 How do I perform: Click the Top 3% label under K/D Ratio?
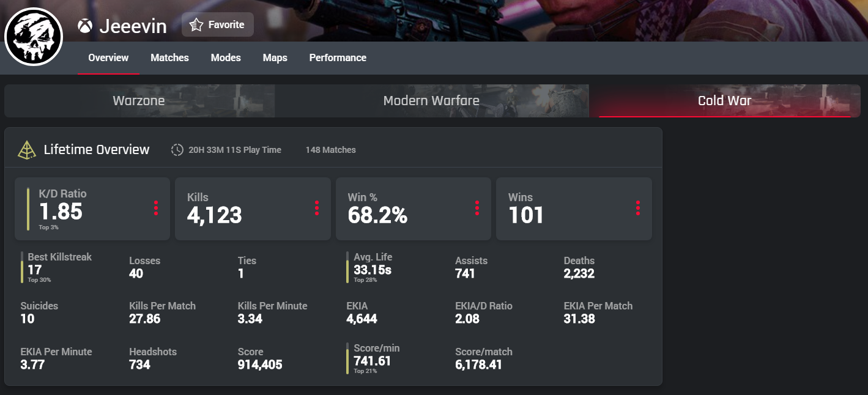click(48, 227)
